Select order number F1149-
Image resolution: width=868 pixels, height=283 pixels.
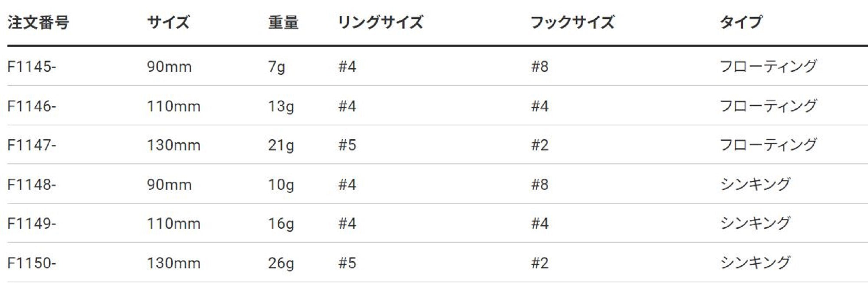[x=32, y=224]
